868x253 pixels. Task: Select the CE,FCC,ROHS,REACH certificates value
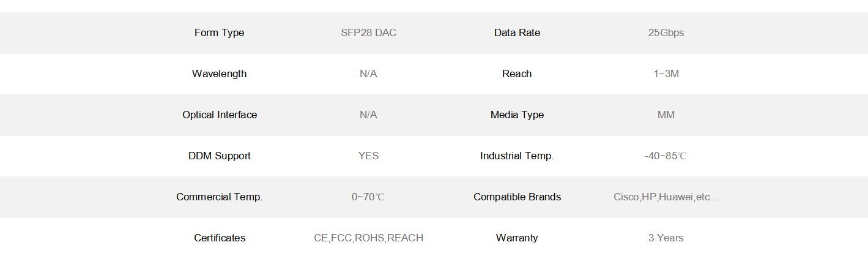click(x=368, y=238)
